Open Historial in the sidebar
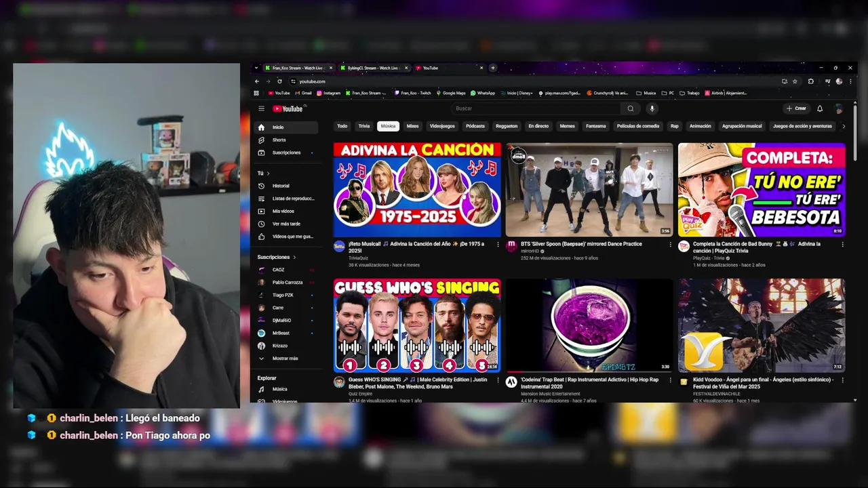The height and width of the screenshot is (488, 868). coord(287,186)
